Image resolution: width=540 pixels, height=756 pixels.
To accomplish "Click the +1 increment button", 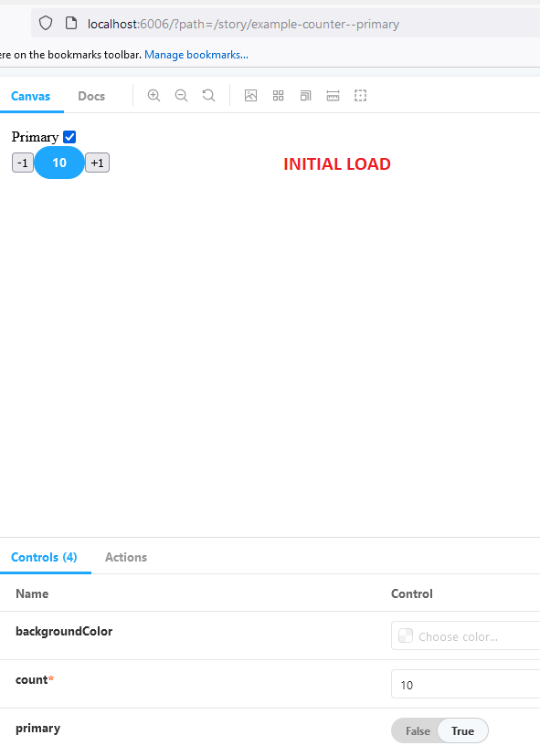I will (x=97, y=163).
